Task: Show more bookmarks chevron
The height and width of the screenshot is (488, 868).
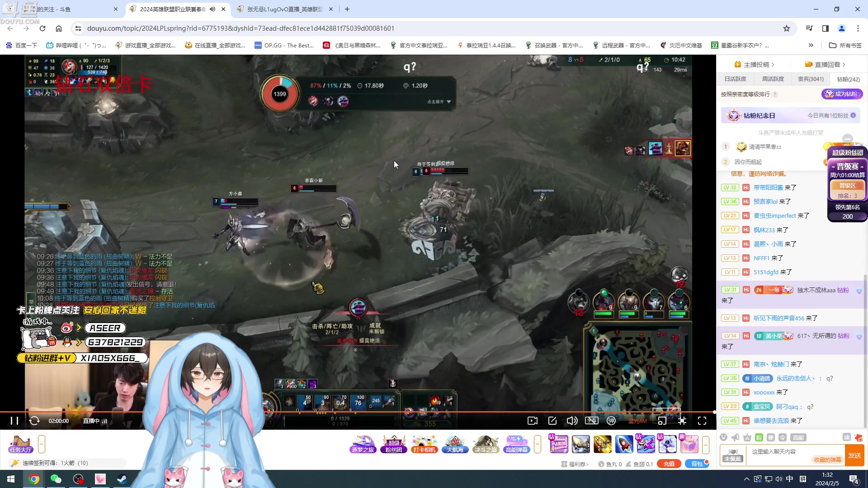Action: point(811,45)
